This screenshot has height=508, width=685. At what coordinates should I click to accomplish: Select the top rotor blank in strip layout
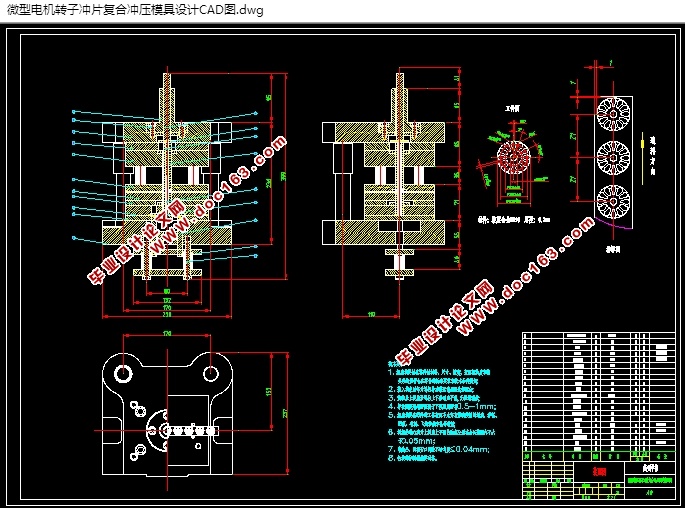click(613, 114)
